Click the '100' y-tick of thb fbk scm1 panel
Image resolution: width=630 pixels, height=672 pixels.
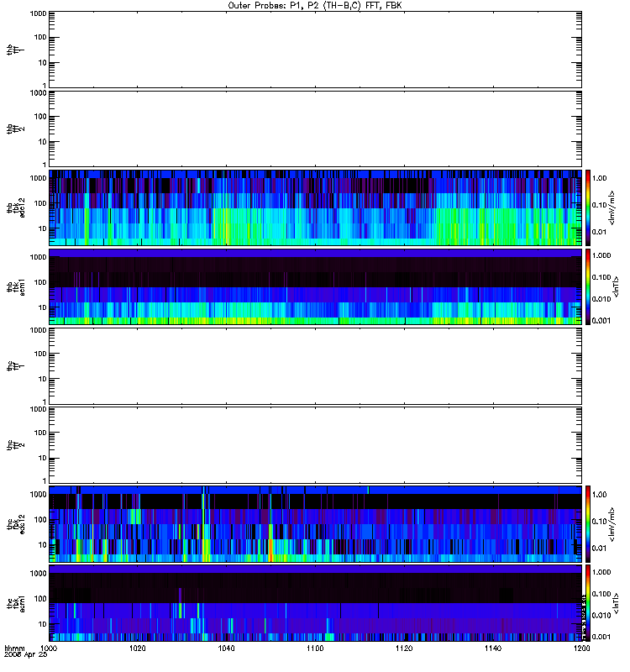click(x=40, y=282)
